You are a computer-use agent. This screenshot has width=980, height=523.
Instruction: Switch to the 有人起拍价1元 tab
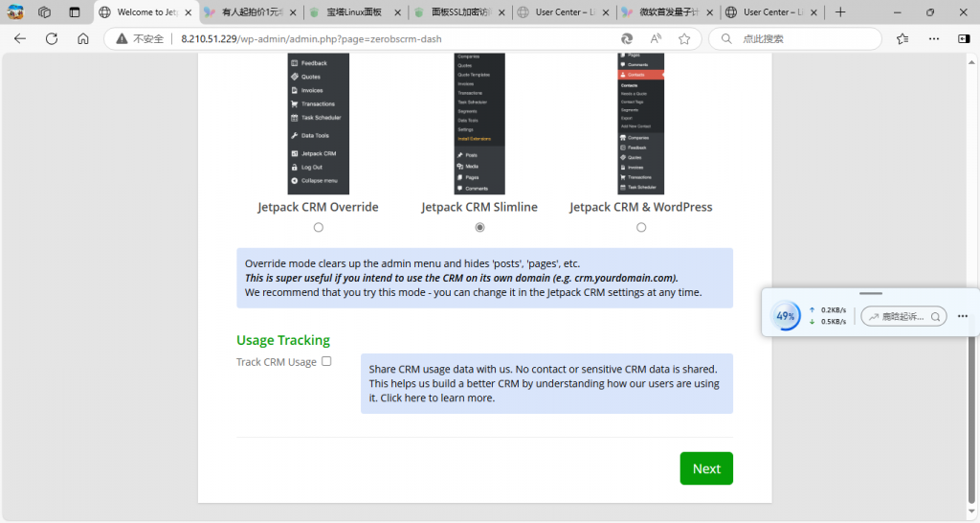(x=253, y=11)
